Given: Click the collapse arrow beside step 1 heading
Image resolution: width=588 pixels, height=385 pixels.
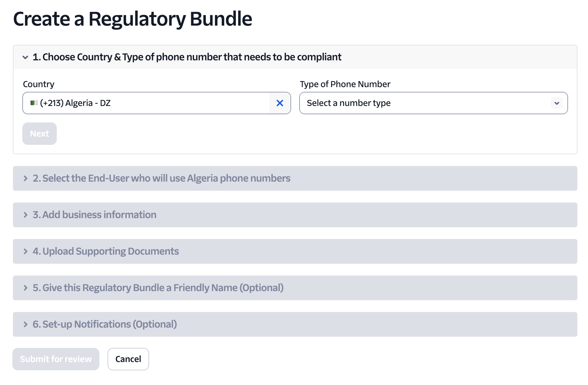Looking at the screenshot, I should pos(25,58).
